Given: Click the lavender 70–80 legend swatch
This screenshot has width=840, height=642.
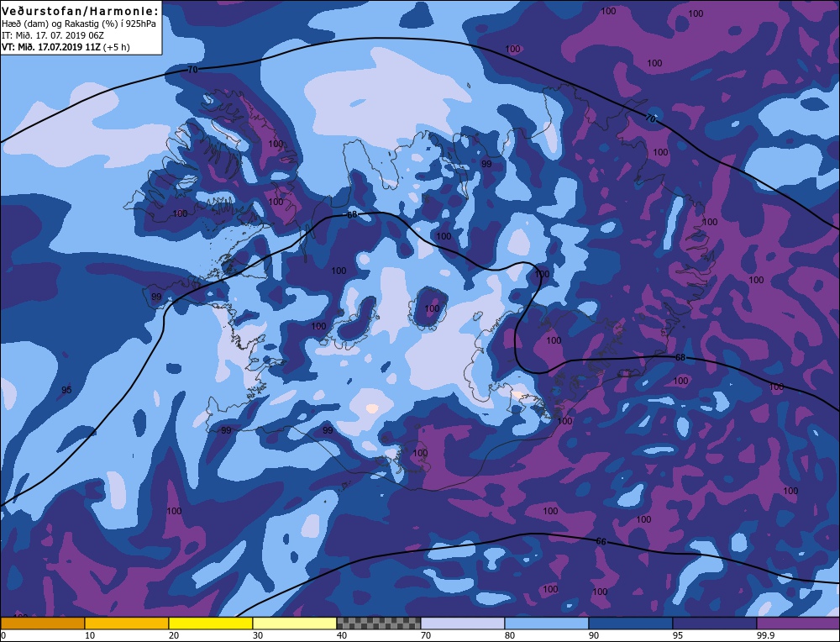Looking at the screenshot, I should point(463,624).
